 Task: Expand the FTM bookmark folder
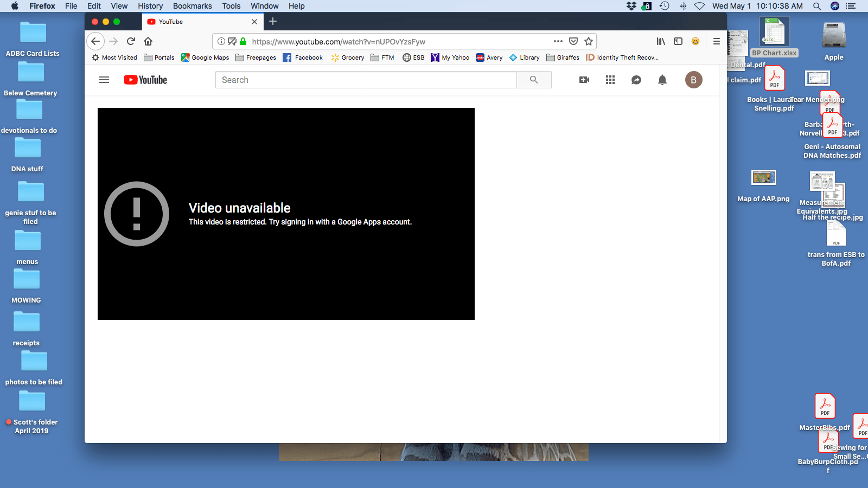[382, 57]
